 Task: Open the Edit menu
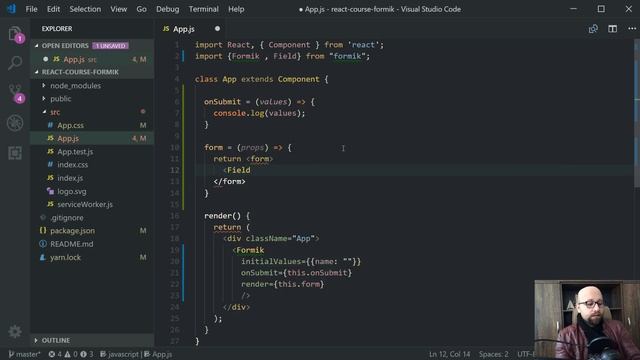53,9
